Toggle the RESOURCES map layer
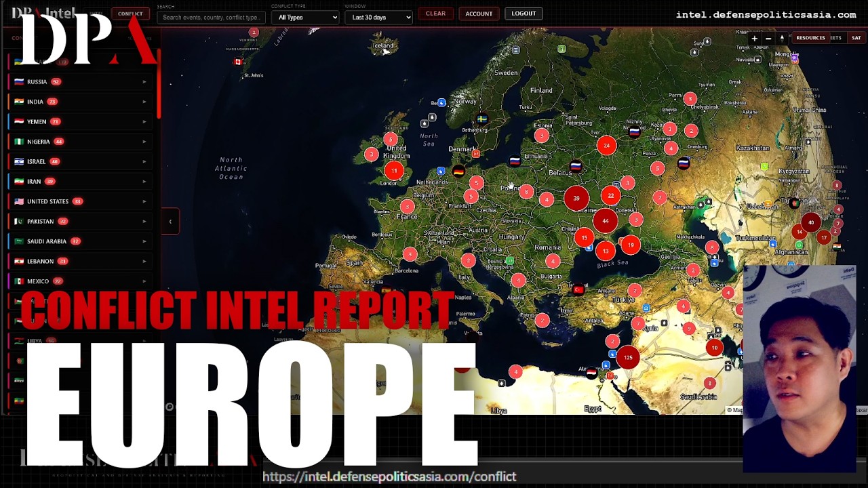Viewport: 868px width, 488px height. (x=810, y=38)
